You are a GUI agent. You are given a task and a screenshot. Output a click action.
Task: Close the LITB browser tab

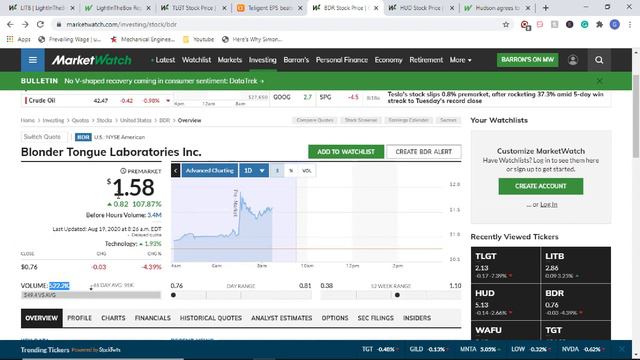[73, 8]
